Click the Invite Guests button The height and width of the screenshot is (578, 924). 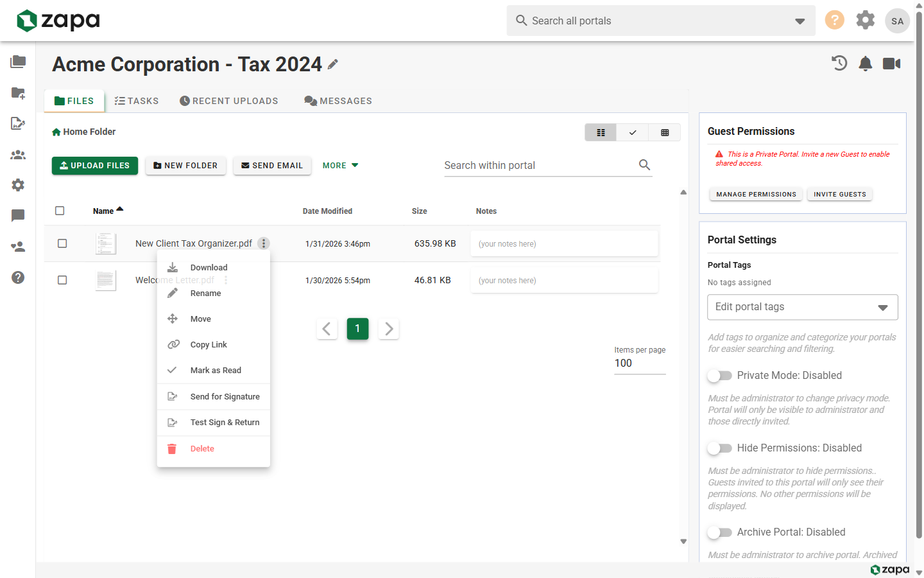pos(839,194)
